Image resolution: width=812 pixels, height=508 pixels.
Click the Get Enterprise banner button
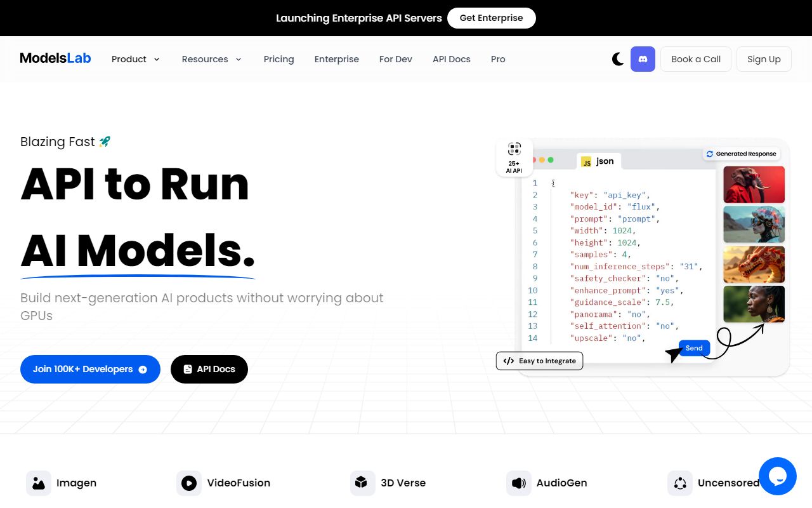tap(491, 18)
